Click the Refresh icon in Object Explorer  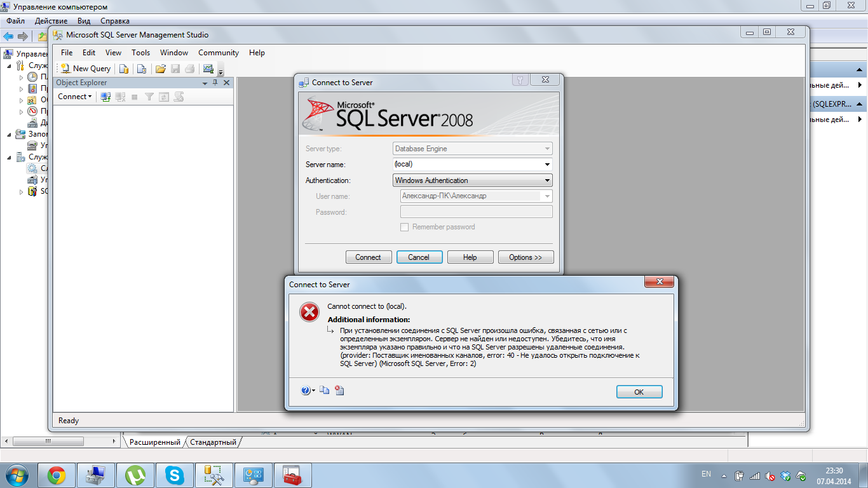(x=164, y=97)
